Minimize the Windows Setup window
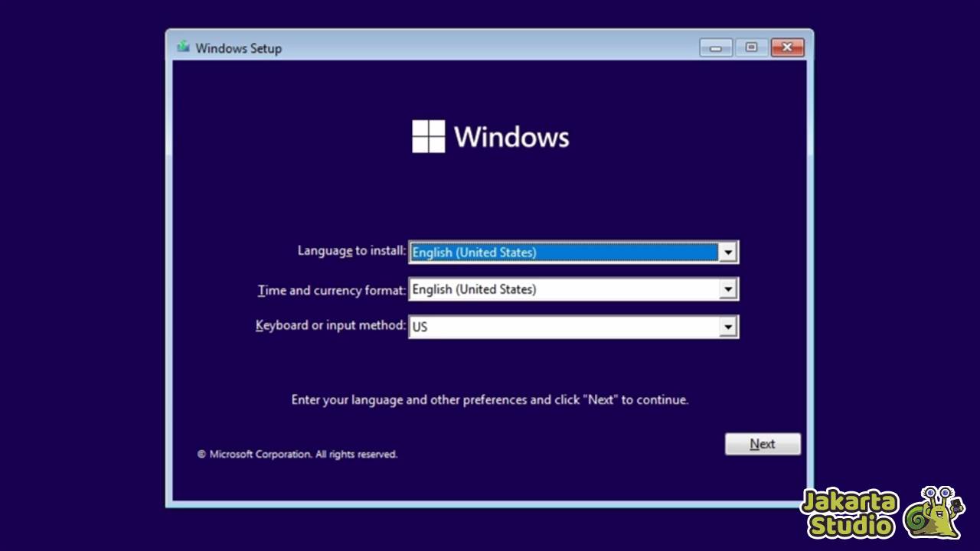Screen dimensions: 980x551 [716, 47]
